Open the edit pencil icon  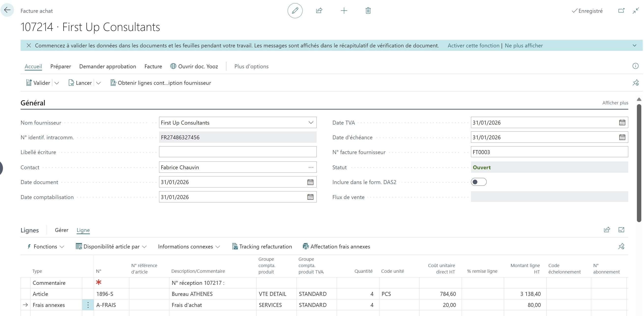[295, 11]
